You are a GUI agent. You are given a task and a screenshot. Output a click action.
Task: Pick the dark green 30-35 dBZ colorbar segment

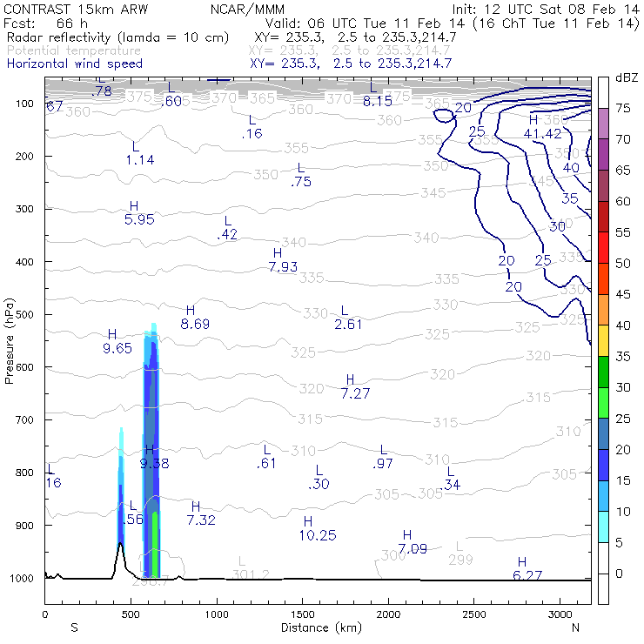pyautogui.click(x=603, y=372)
